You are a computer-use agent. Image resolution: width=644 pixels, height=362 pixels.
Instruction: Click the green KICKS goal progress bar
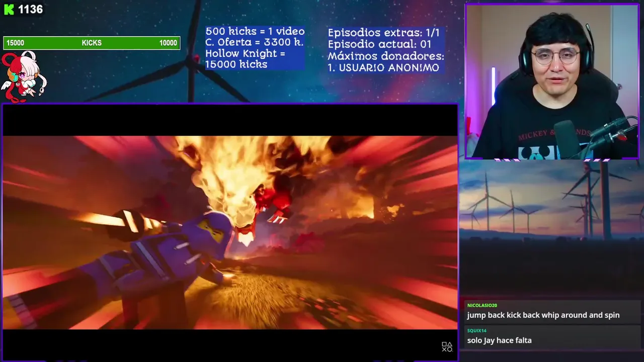coord(92,43)
